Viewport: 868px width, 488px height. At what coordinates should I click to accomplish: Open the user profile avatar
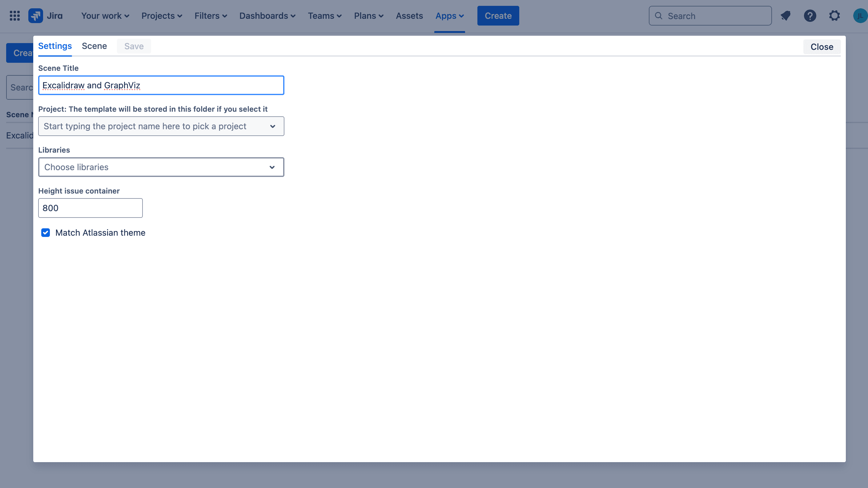tap(860, 16)
